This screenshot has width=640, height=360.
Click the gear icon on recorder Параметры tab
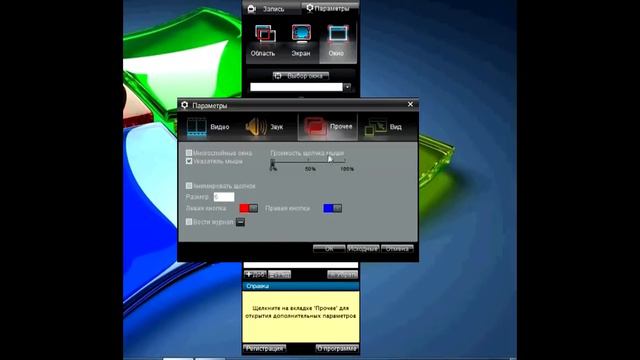(310, 8)
